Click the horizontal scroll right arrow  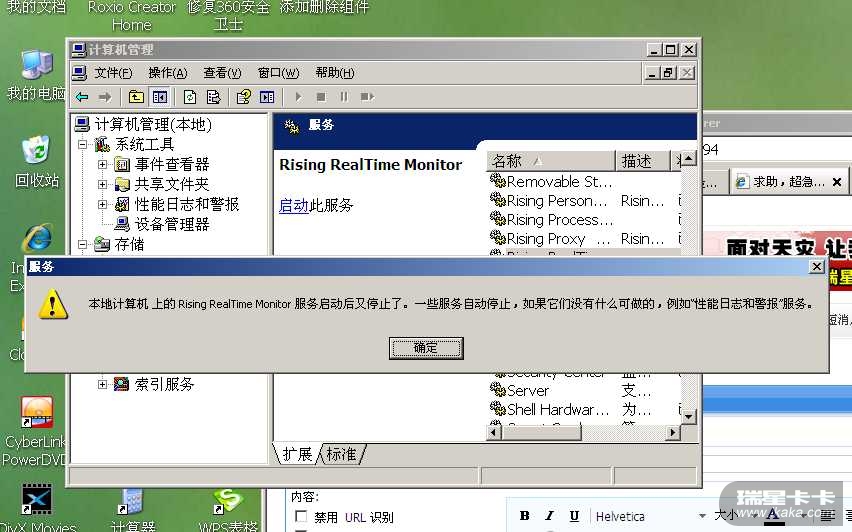pos(673,433)
